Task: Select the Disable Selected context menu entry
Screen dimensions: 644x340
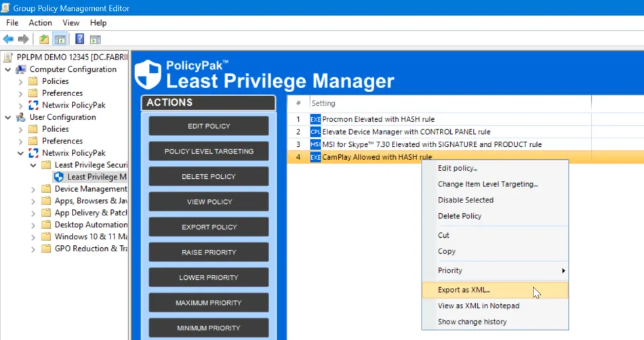Action: 466,200
